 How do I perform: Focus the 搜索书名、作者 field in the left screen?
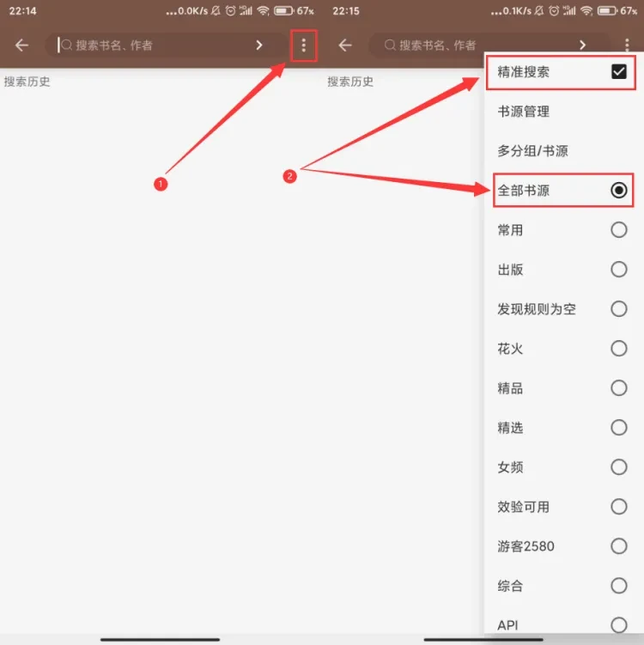(x=155, y=46)
